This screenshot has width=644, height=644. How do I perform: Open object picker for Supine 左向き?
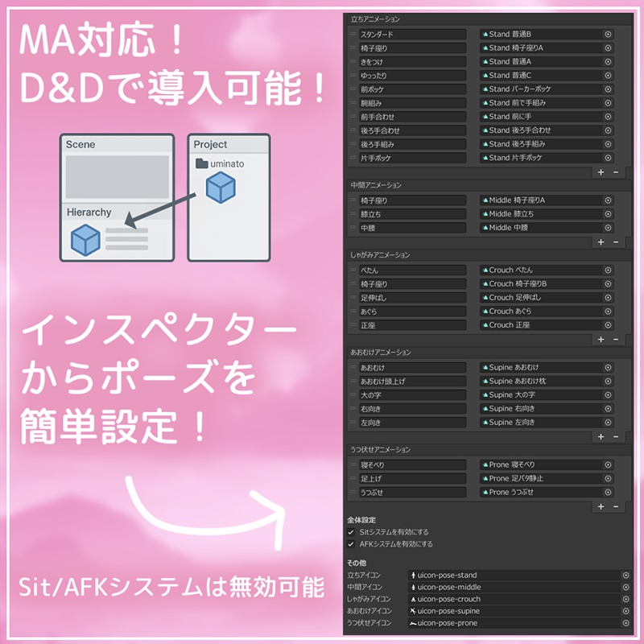(x=608, y=423)
